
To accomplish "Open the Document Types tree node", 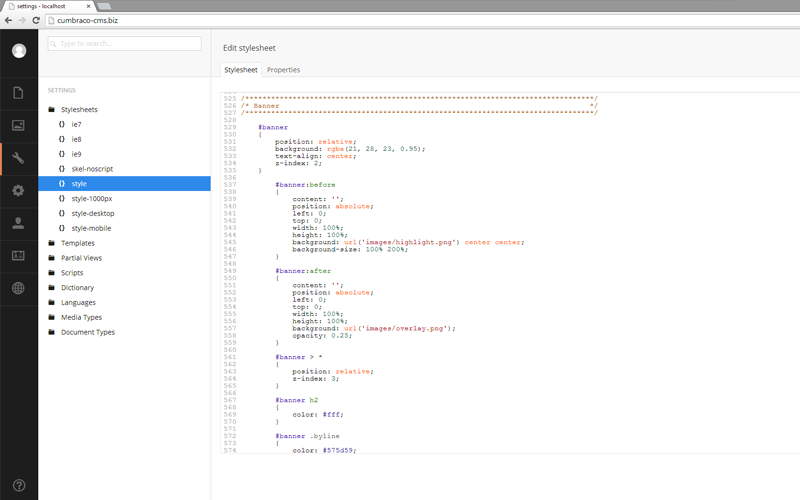I will click(88, 332).
